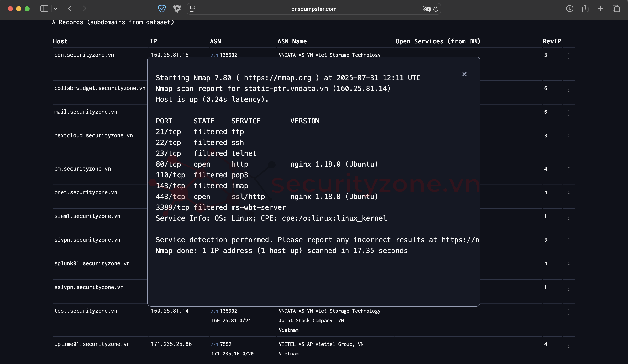Select the mail.securityzone.vn host
Image resolution: width=628 pixels, height=364 pixels.
click(x=86, y=112)
